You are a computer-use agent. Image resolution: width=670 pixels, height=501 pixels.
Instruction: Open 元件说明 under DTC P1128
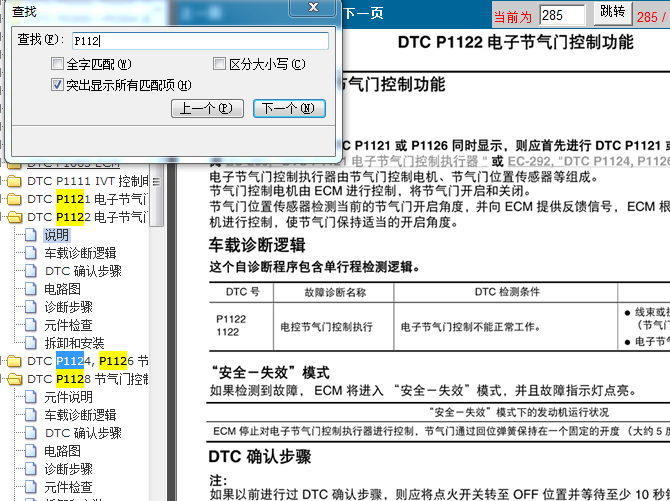click(68, 397)
